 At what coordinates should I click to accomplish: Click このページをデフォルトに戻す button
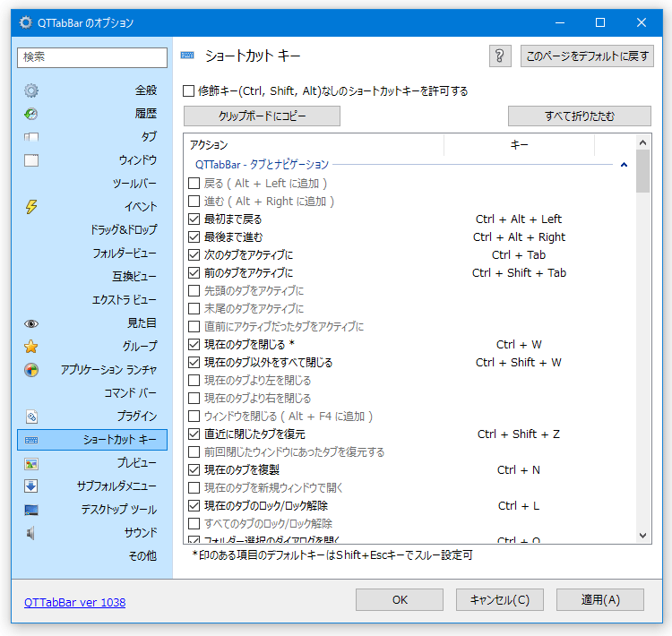pyautogui.click(x=587, y=56)
